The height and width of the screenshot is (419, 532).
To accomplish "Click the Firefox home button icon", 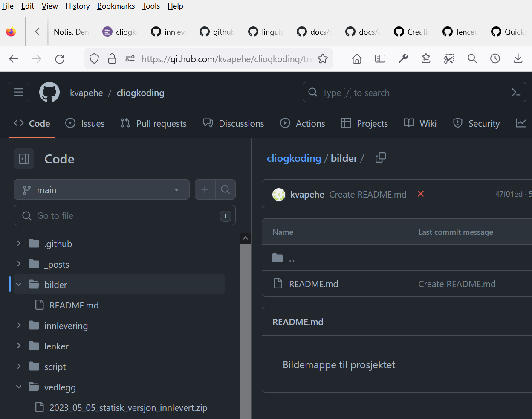I will pos(357,58).
